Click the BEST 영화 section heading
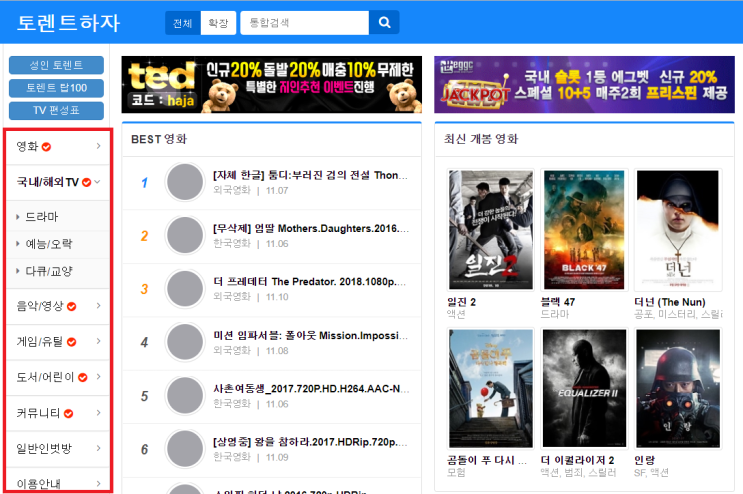 click(159, 139)
